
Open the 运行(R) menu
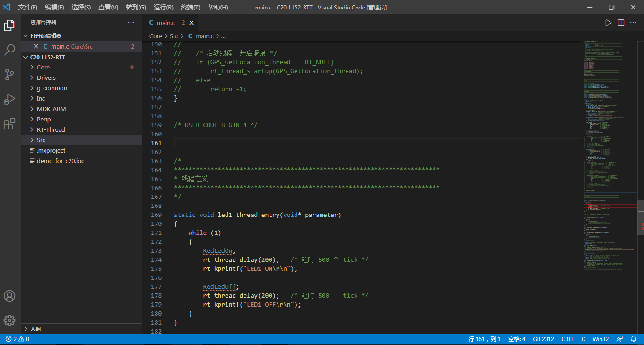[163, 8]
